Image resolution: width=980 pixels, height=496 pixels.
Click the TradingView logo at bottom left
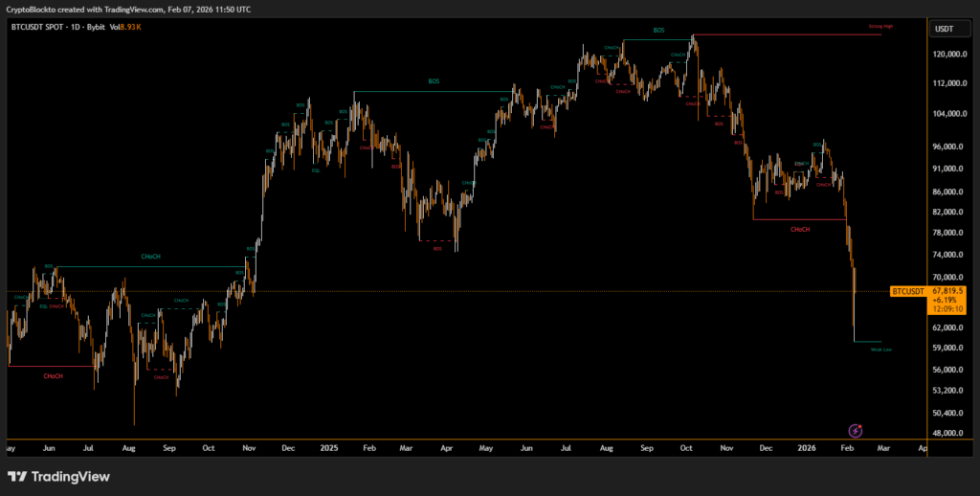coord(58,476)
